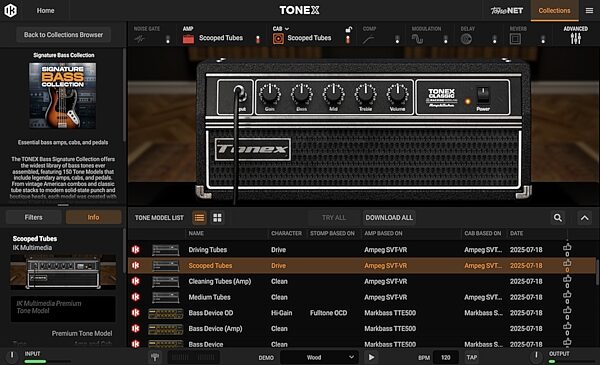
Task: Click the Bass knob on amp
Action: click(302, 94)
